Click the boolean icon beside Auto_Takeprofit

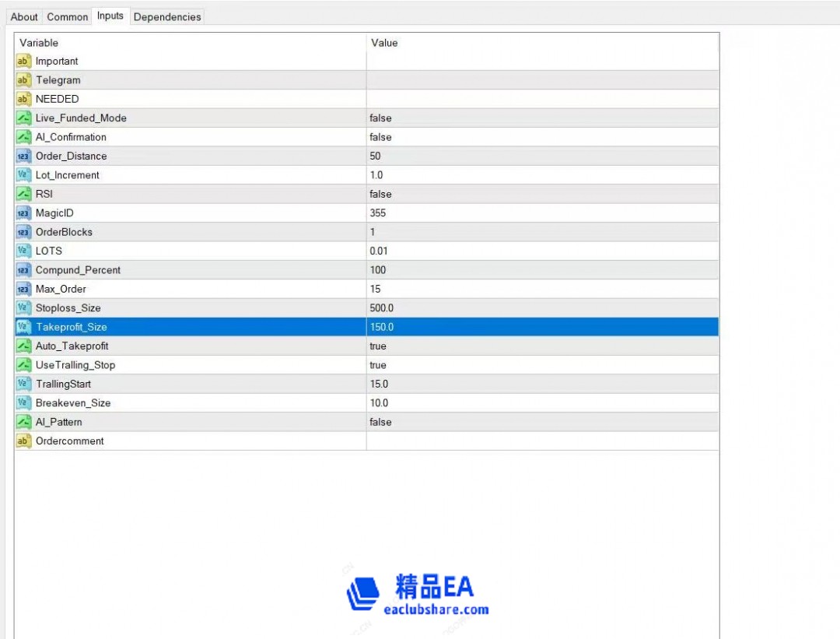click(23, 346)
